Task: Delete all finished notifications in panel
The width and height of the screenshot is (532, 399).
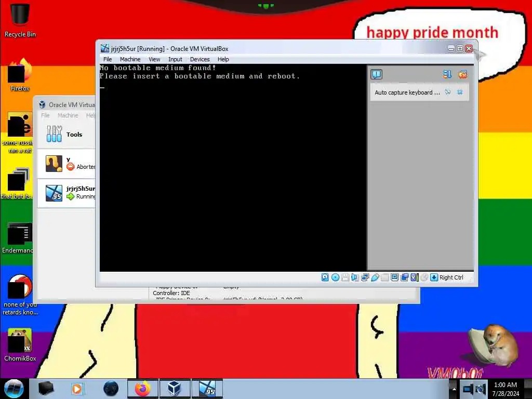Action: tap(462, 74)
